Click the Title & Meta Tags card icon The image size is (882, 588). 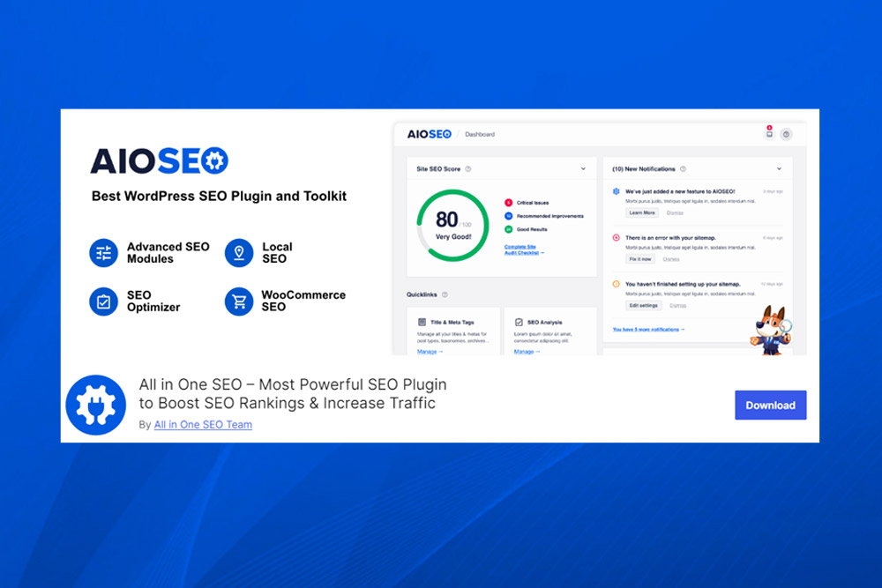point(422,322)
